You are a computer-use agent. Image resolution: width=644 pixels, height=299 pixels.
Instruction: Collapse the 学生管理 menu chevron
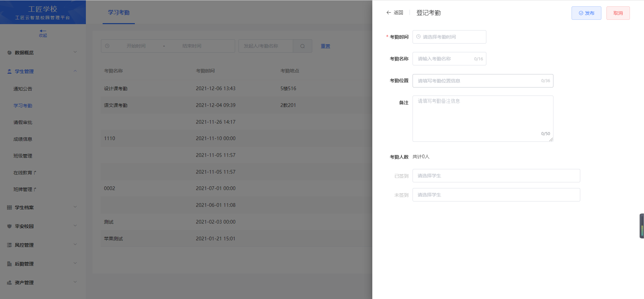coord(75,71)
